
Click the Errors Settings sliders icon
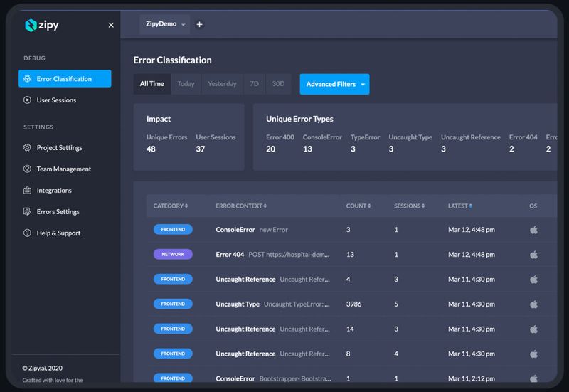point(27,212)
